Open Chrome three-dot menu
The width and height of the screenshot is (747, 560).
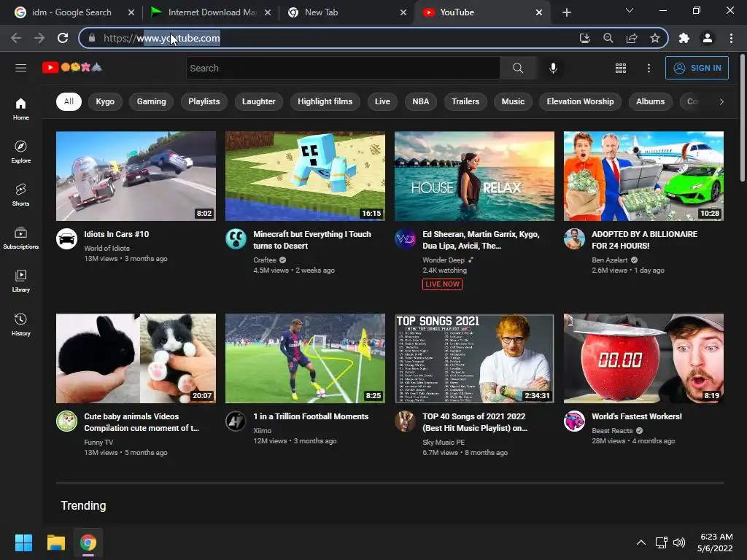click(x=731, y=38)
